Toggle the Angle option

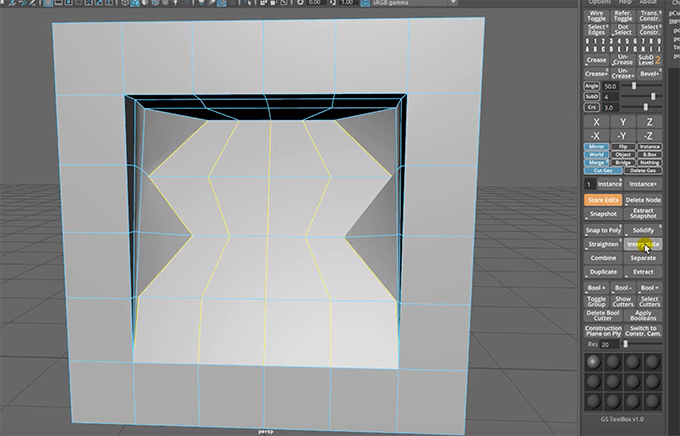pos(592,86)
